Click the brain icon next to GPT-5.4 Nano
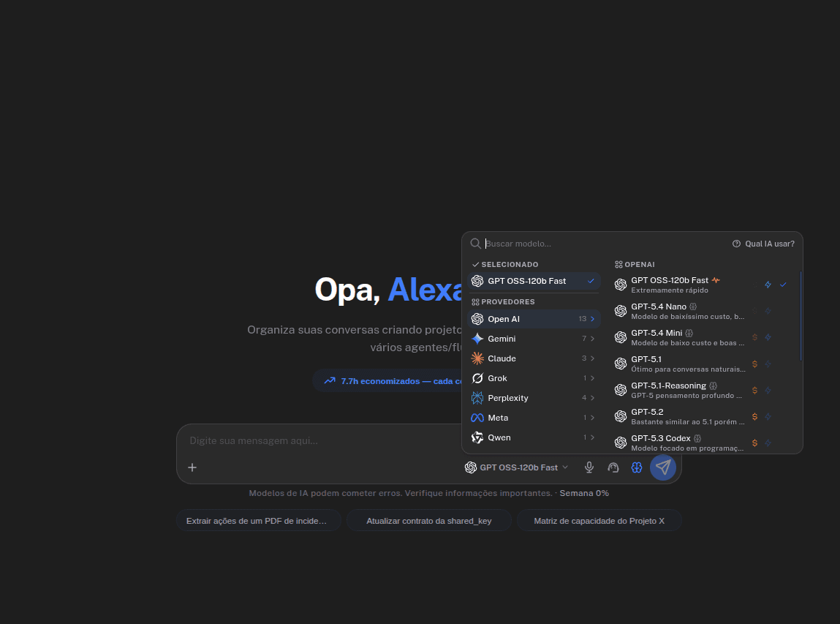Image resolution: width=840 pixels, height=624 pixels. coord(692,307)
